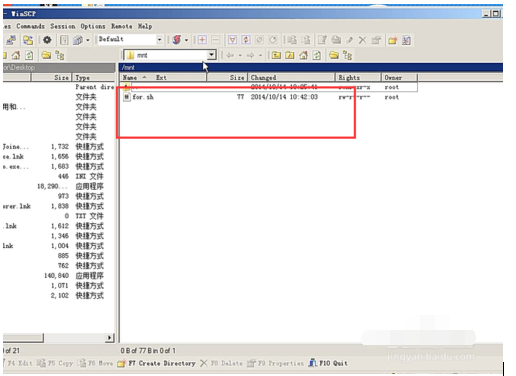This screenshot has width=516, height=376.
Task: Click F10 Quit button
Action: pyautogui.click(x=328, y=363)
